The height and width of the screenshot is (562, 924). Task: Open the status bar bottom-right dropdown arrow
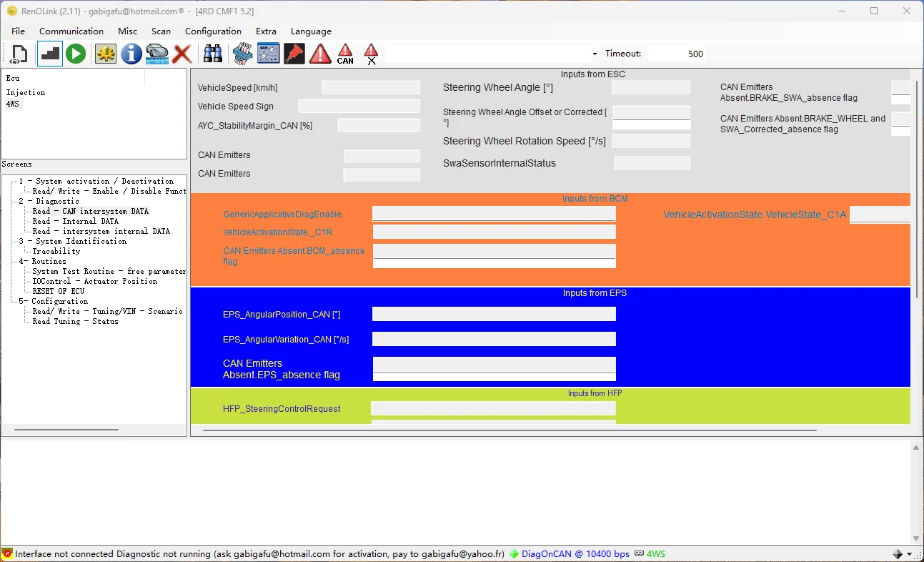(x=910, y=554)
